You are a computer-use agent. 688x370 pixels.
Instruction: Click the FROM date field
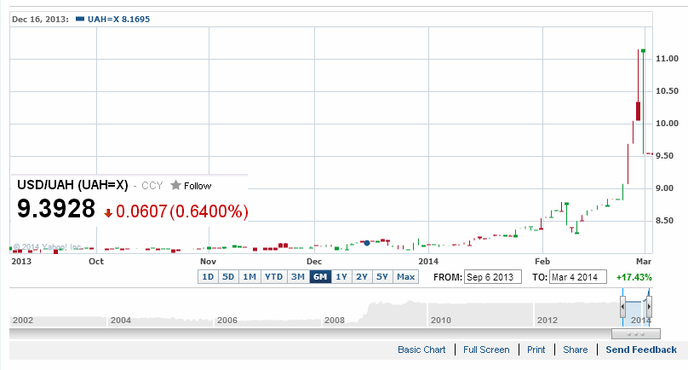(x=493, y=277)
